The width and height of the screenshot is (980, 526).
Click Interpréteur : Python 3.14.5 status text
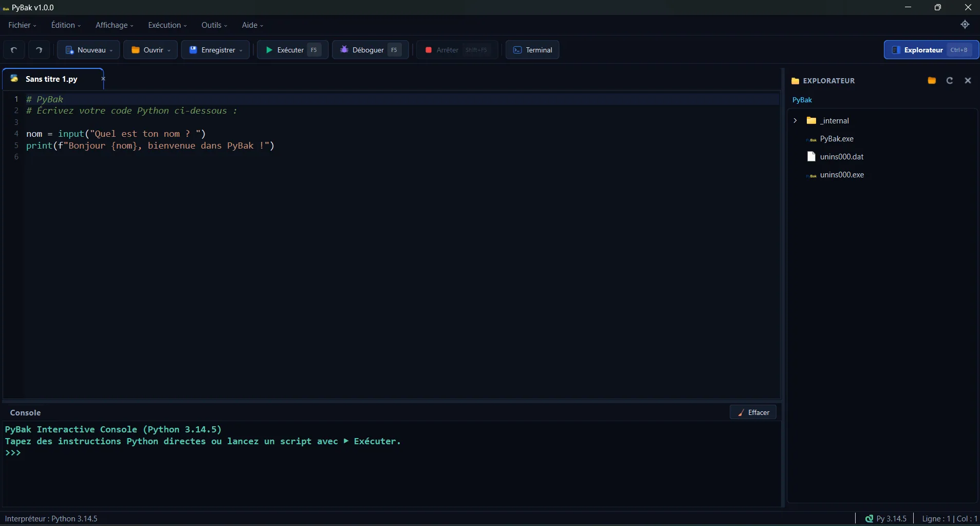pos(51,519)
